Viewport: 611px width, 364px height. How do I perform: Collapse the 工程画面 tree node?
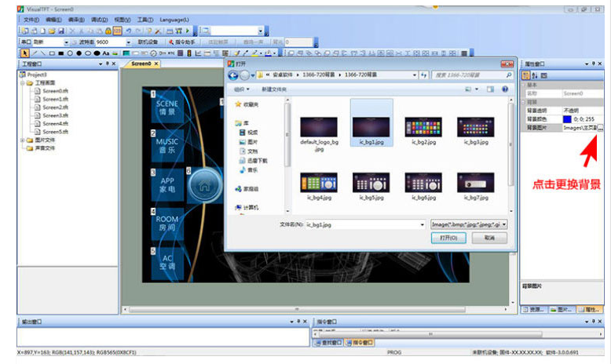tap(23, 83)
